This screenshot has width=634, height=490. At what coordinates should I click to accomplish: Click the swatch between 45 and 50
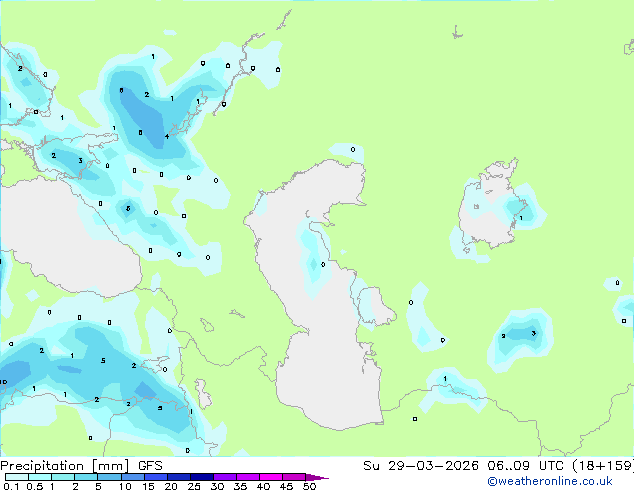[x=294, y=477]
